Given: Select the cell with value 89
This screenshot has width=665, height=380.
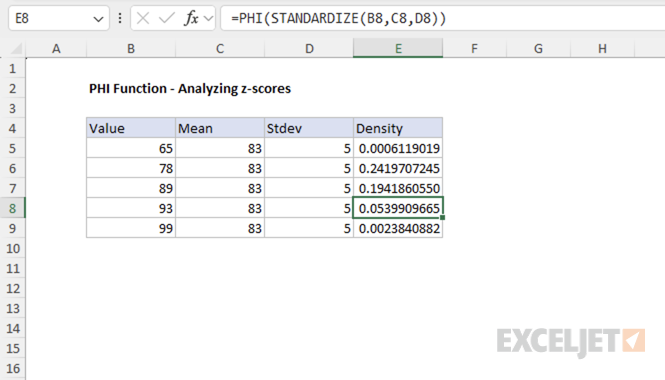Looking at the screenshot, I should [131, 188].
